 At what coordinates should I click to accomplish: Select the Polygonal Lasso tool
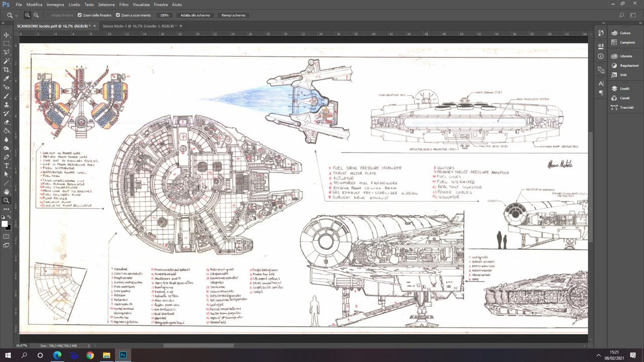click(x=7, y=52)
